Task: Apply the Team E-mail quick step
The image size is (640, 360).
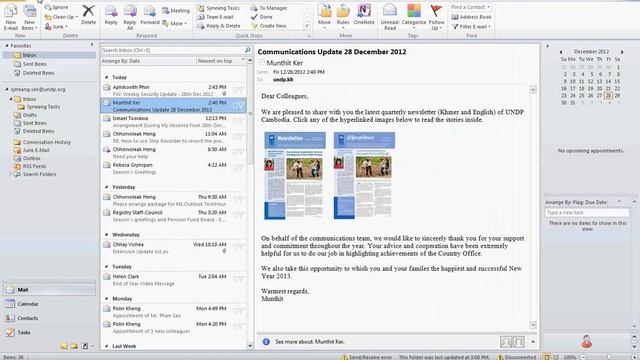Action: pos(215,17)
